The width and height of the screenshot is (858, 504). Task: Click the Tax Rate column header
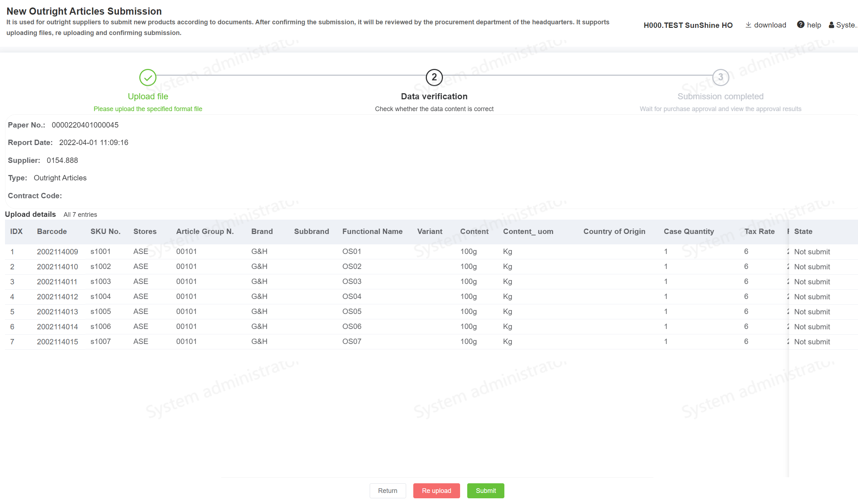(x=759, y=231)
